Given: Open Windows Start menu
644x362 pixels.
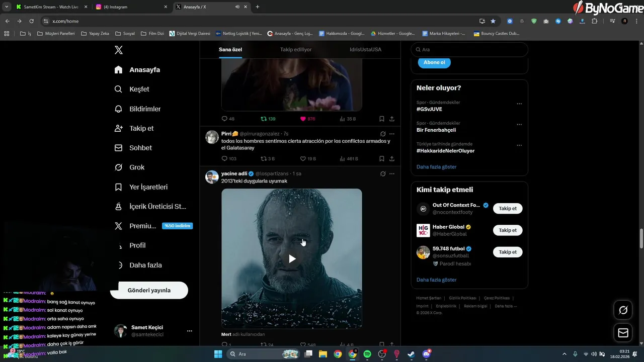Looking at the screenshot, I should [218, 354].
